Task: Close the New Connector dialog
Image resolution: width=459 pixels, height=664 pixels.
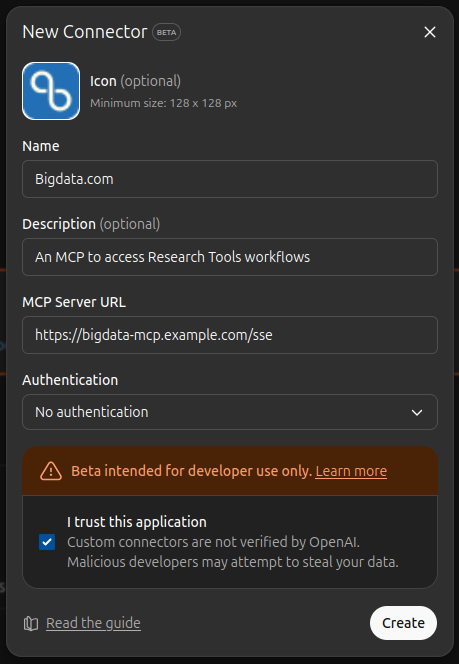Action: coord(430,32)
